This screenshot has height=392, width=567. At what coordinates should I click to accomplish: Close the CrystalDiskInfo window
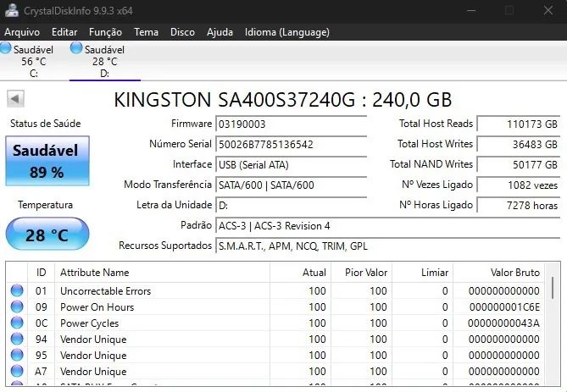pyautogui.click(x=548, y=10)
